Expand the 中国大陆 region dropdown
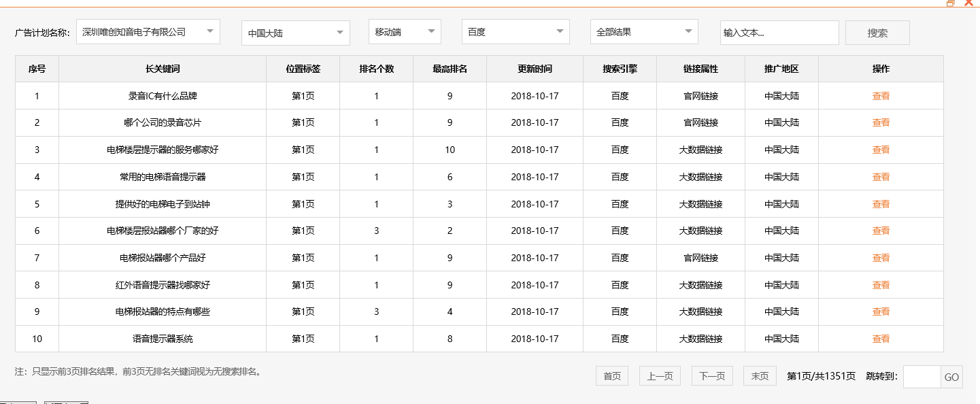 [x=295, y=33]
